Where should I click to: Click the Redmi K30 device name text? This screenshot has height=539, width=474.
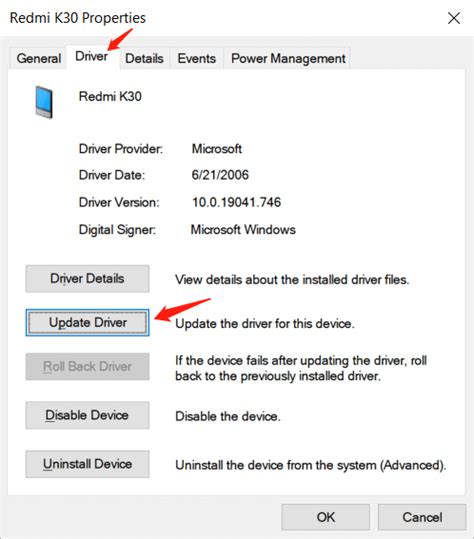110,96
